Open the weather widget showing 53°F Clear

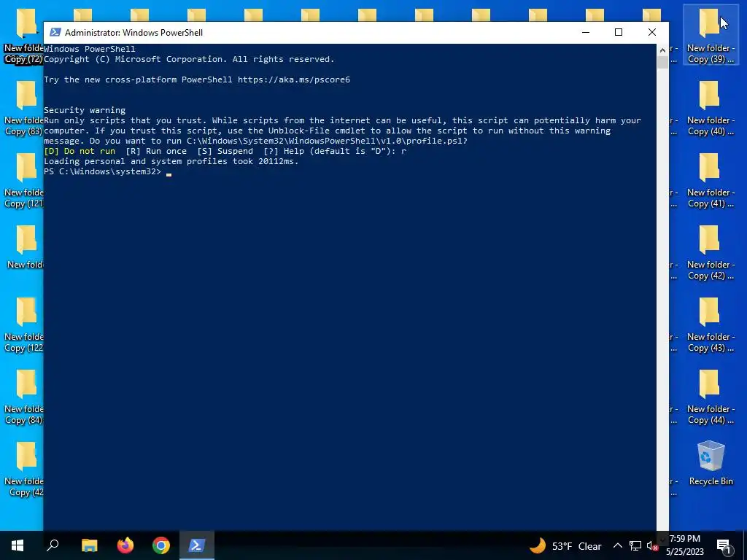(x=565, y=545)
